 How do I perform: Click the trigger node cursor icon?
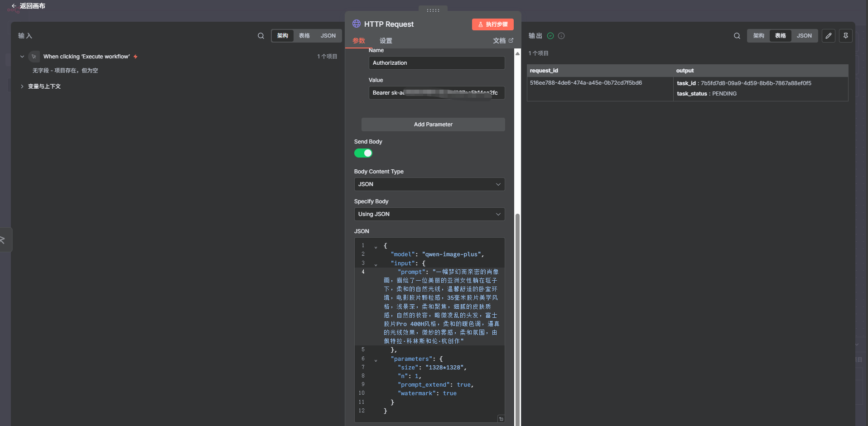pyautogui.click(x=34, y=57)
